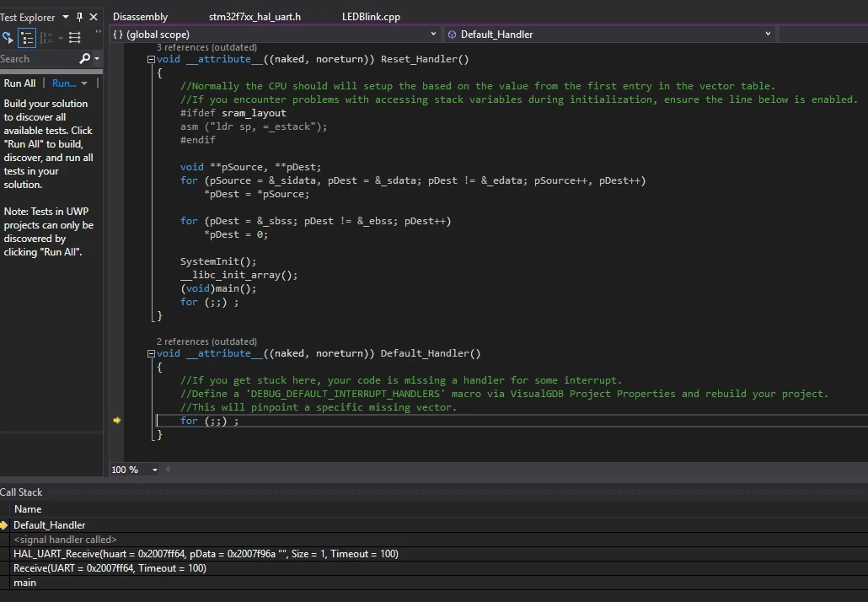Open the toolbar overflow chevron in Test Explorer
The width and height of the screenshot is (868, 602).
click(99, 32)
